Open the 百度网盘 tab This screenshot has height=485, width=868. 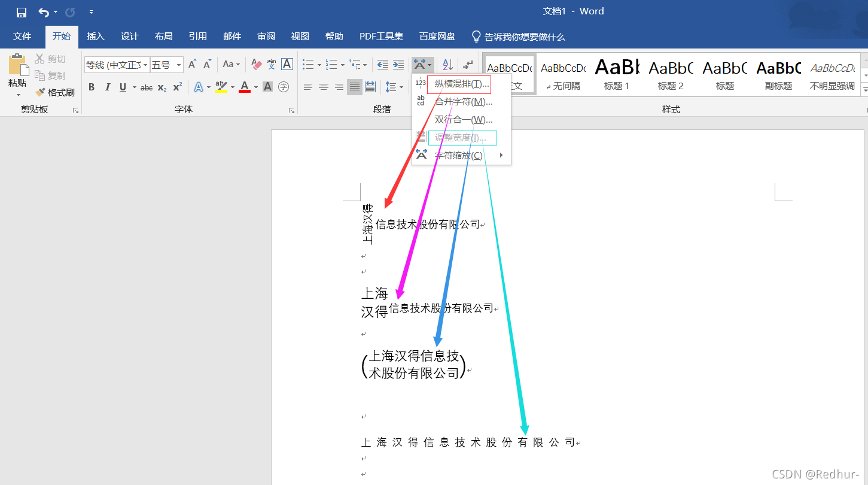pyautogui.click(x=437, y=37)
